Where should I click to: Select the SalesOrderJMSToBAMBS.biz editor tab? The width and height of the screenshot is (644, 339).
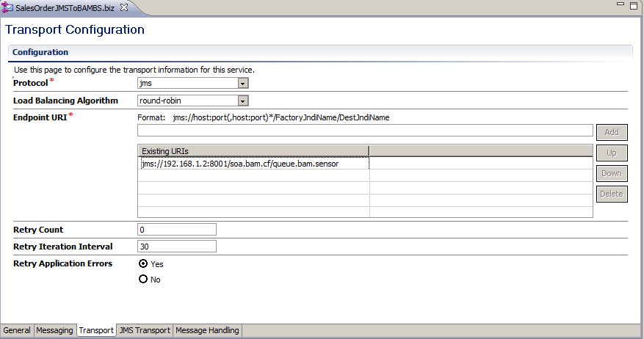pyautogui.click(x=65, y=8)
